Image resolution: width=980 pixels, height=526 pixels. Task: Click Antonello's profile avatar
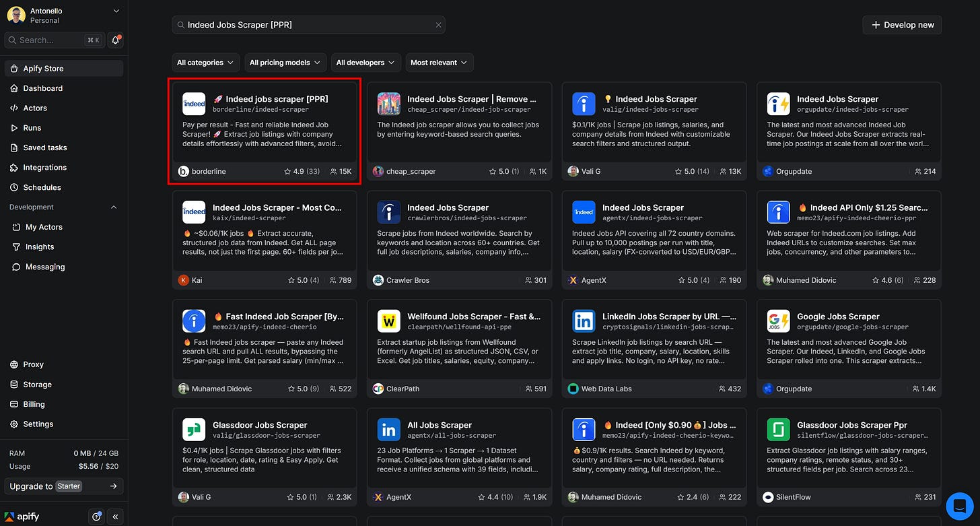tap(17, 15)
